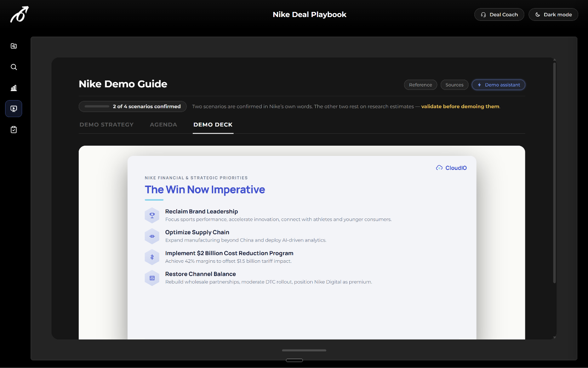The height and width of the screenshot is (368, 588).
Task: Toggle the Dark mode switch
Action: coord(553,14)
